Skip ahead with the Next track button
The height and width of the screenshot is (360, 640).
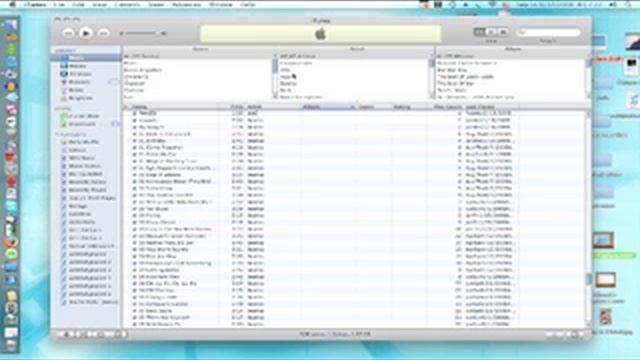click(x=103, y=33)
